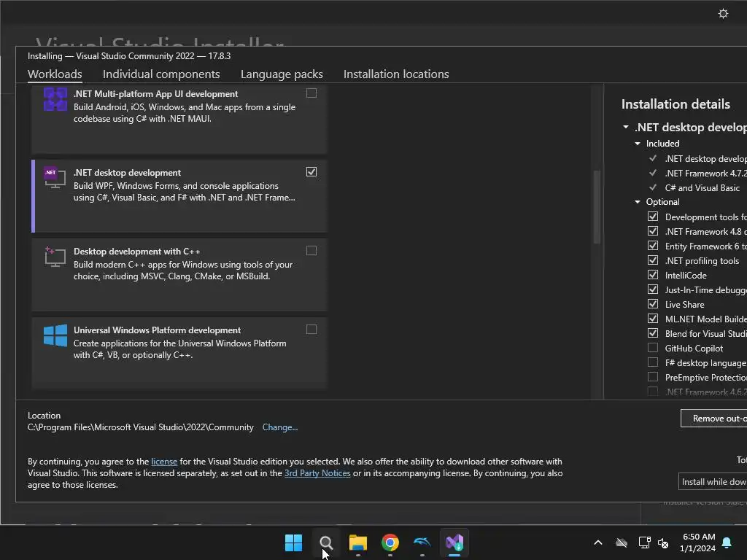Switch to Individual components tab
The image size is (747, 560).
161,74
